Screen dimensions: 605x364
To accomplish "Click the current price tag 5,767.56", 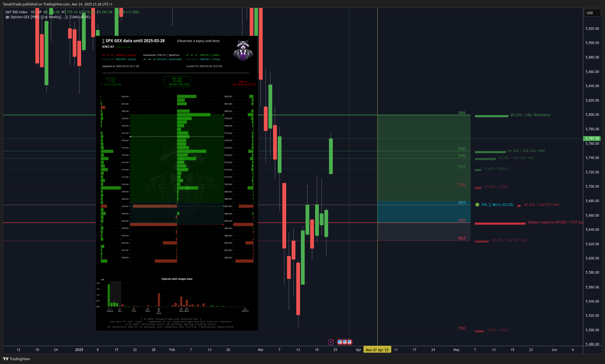I will click(x=592, y=138).
